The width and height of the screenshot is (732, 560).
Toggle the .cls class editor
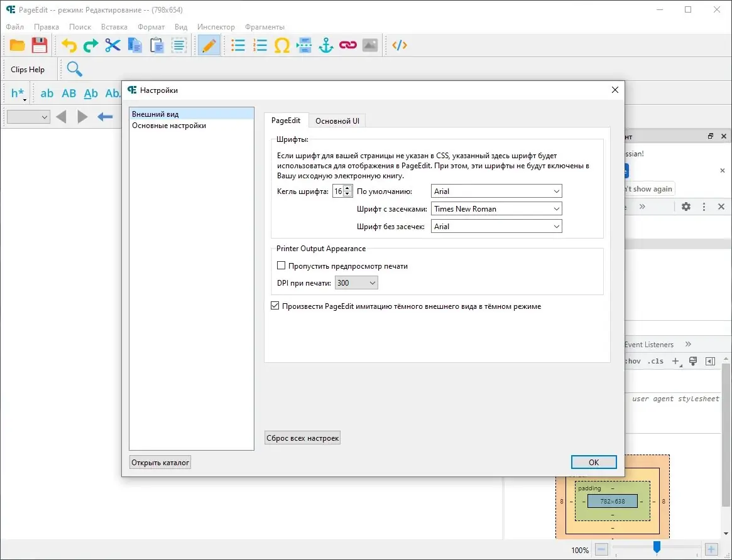(x=655, y=362)
